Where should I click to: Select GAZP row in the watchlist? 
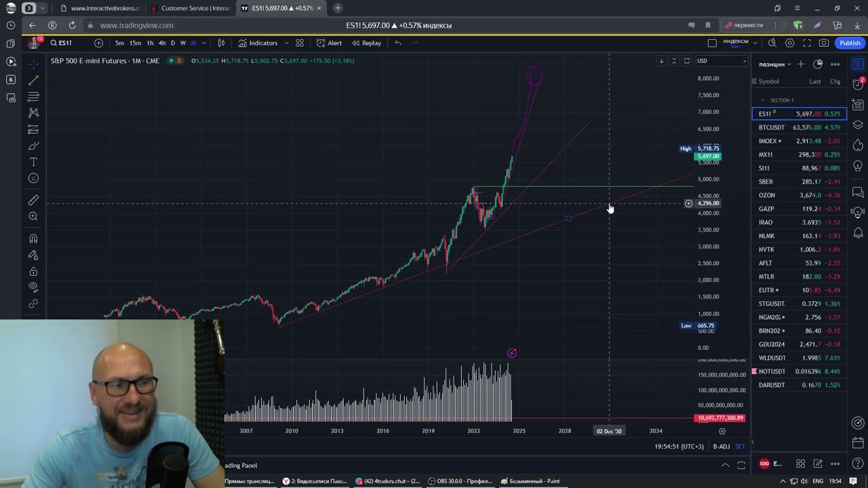[800, 209]
